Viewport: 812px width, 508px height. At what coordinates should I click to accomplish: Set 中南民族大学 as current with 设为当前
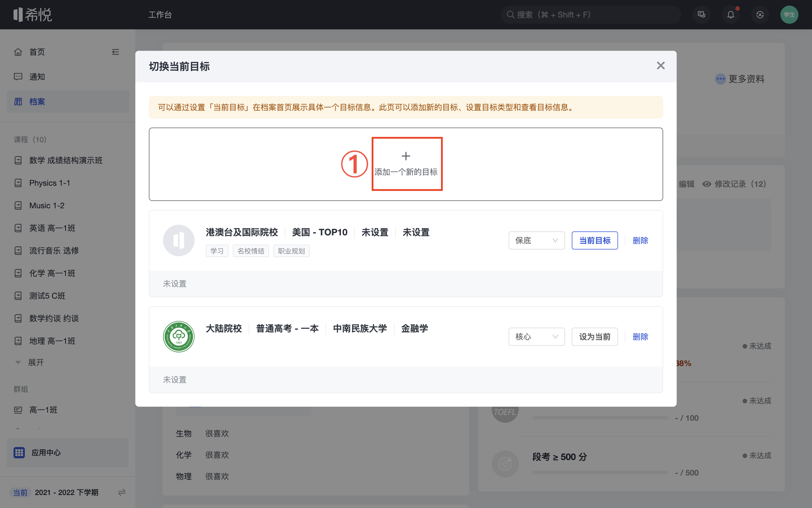[595, 337]
